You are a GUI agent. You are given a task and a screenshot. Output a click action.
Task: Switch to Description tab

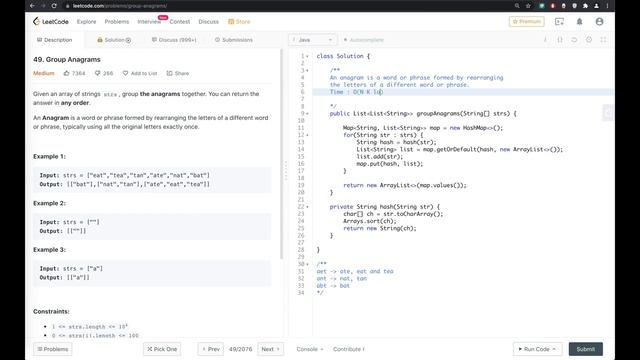[55, 40]
